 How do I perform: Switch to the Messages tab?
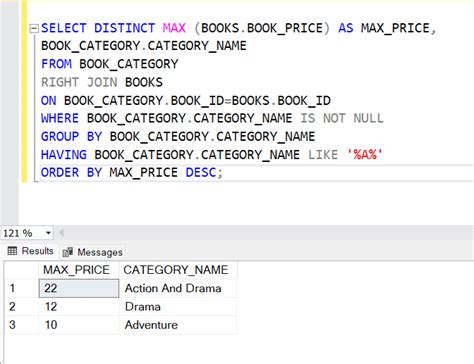(x=93, y=252)
